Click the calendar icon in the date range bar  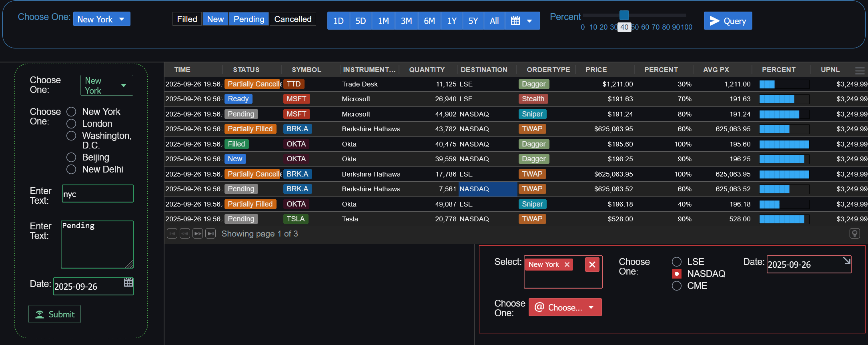[x=515, y=21]
